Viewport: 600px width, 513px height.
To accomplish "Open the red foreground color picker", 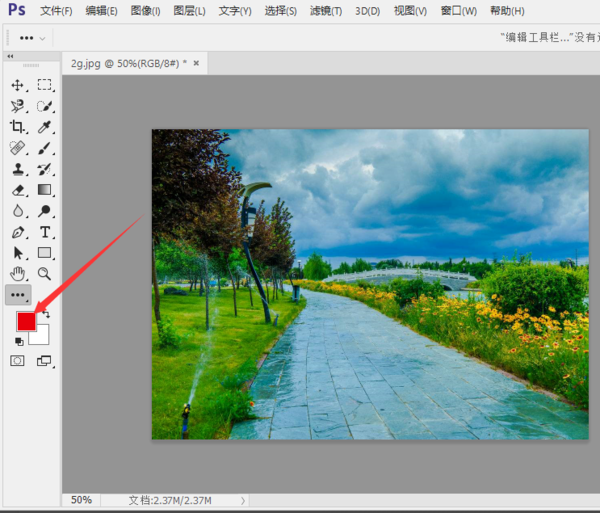I will tap(26, 321).
